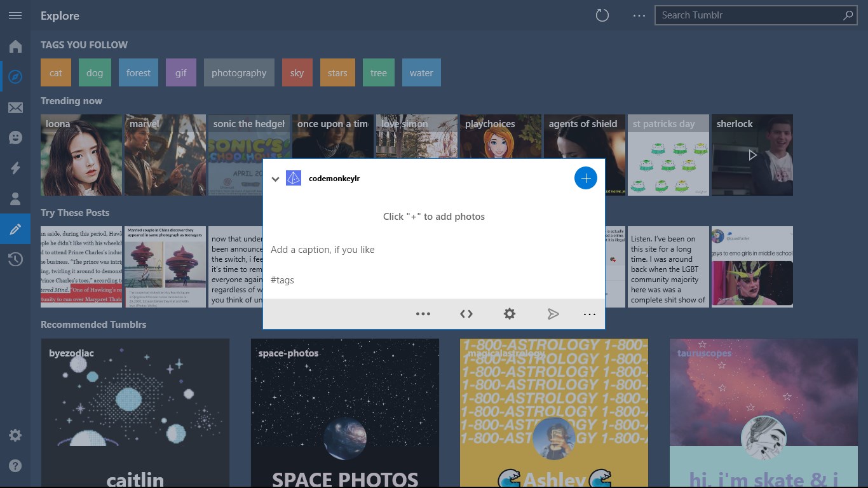This screenshot has height=488, width=868.
Task: Add photos with the blue plus button
Action: [x=585, y=178]
